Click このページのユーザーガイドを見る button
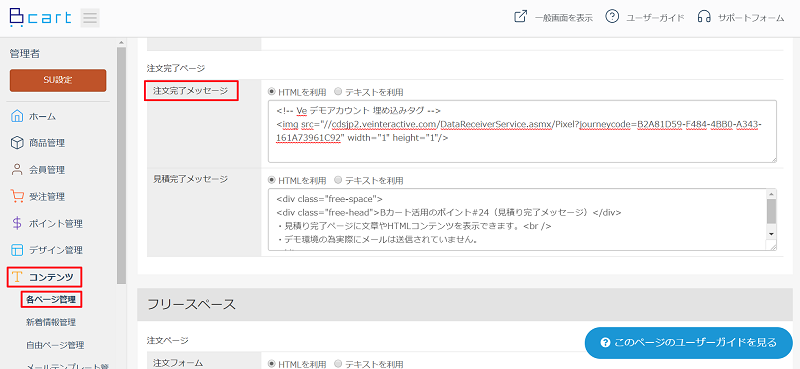The width and height of the screenshot is (800, 369). (689, 342)
